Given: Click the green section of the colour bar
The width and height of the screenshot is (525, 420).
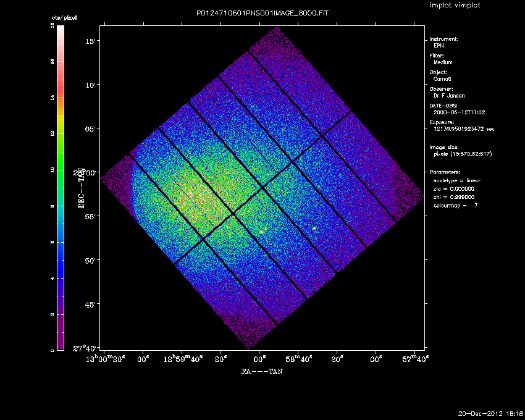Looking at the screenshot, I should pyautogui.click(x=61, y=164).
